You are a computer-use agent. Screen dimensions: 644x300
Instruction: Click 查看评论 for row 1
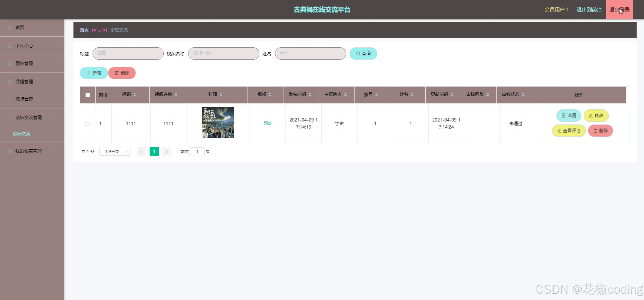[x=569, y=131]
